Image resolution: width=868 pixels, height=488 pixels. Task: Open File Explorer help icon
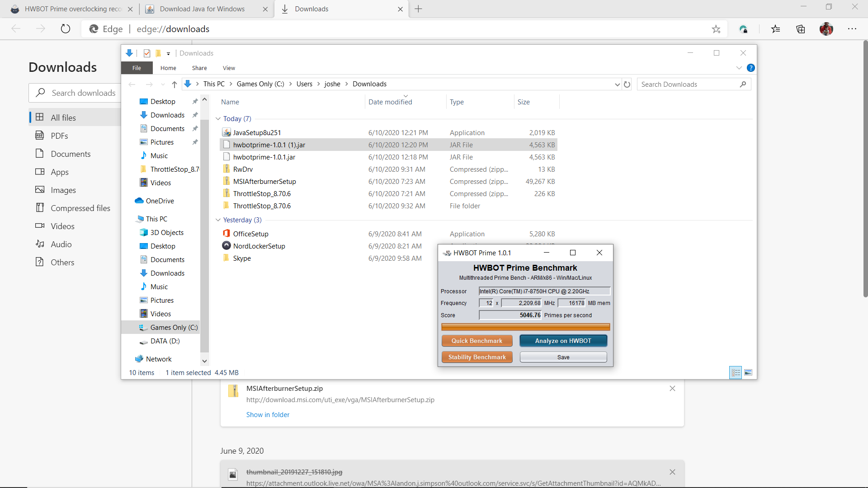751,68
